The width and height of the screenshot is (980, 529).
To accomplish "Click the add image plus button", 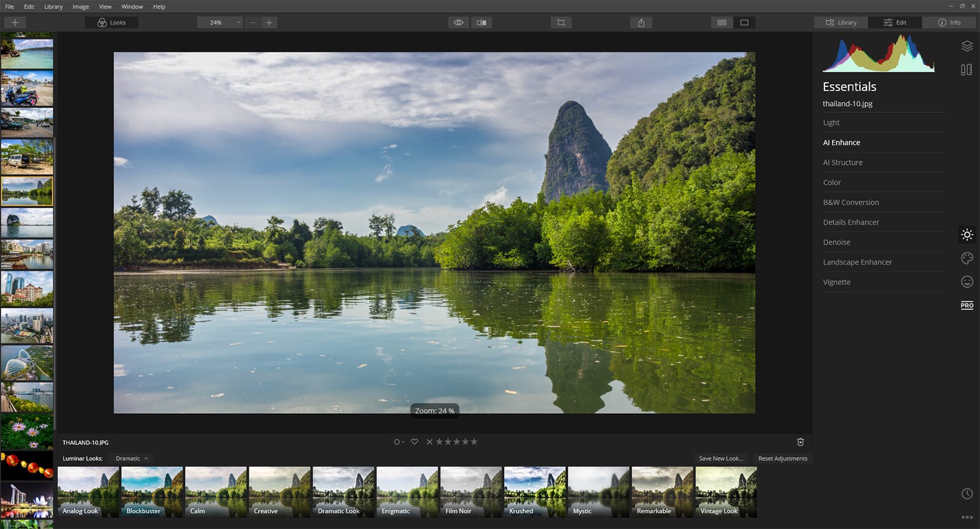I will point(15,23).
